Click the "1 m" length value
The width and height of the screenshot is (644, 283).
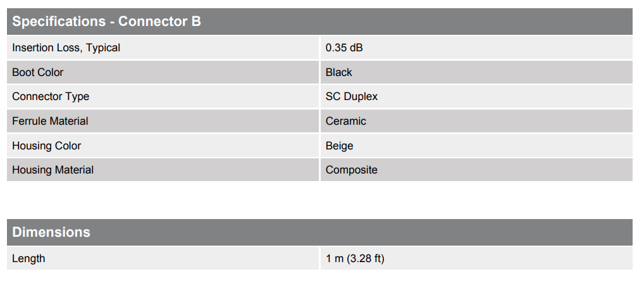point(333,258)
